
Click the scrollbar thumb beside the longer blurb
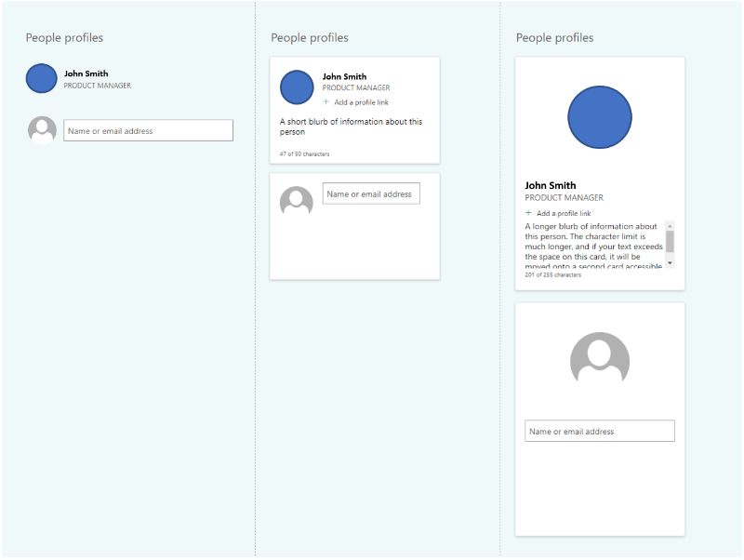670,241
